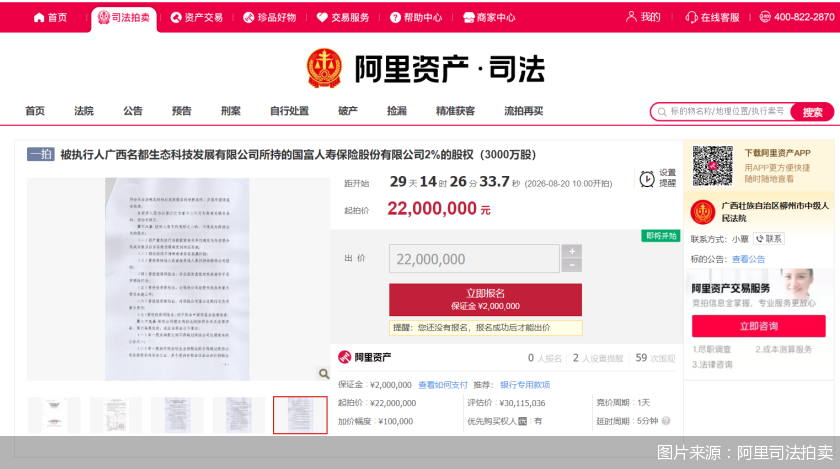Select the third document thumbnail
This screenshot has height=469, width=840.
[177, 415]
